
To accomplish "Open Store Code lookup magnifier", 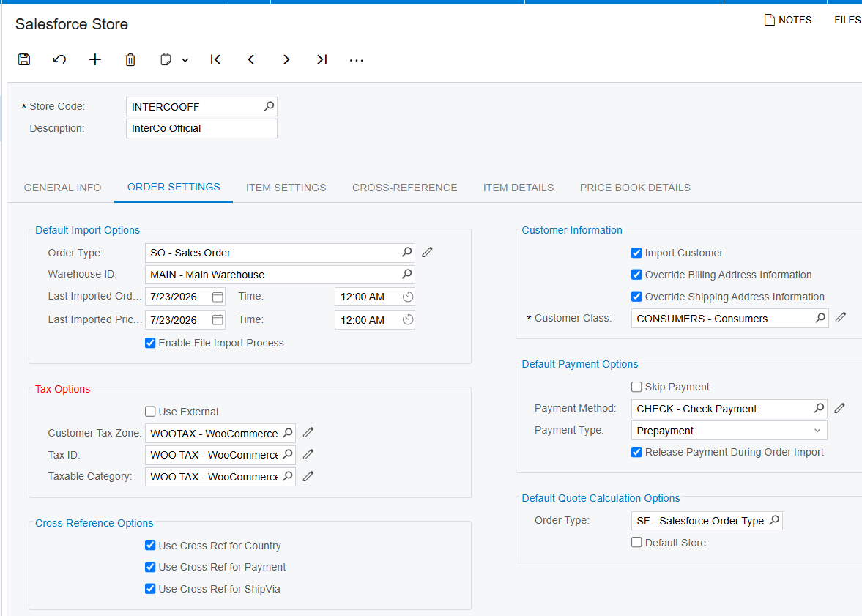I will pos(269,106).
